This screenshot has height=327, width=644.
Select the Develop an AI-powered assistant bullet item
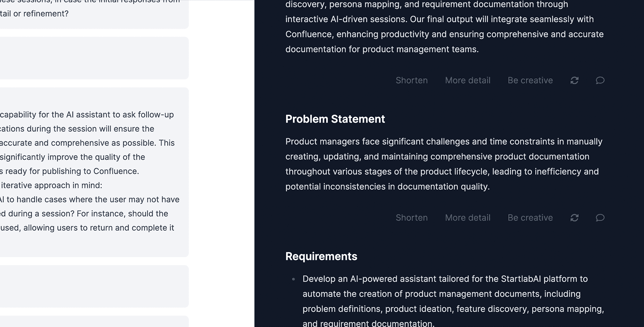(x=453, y=301)
